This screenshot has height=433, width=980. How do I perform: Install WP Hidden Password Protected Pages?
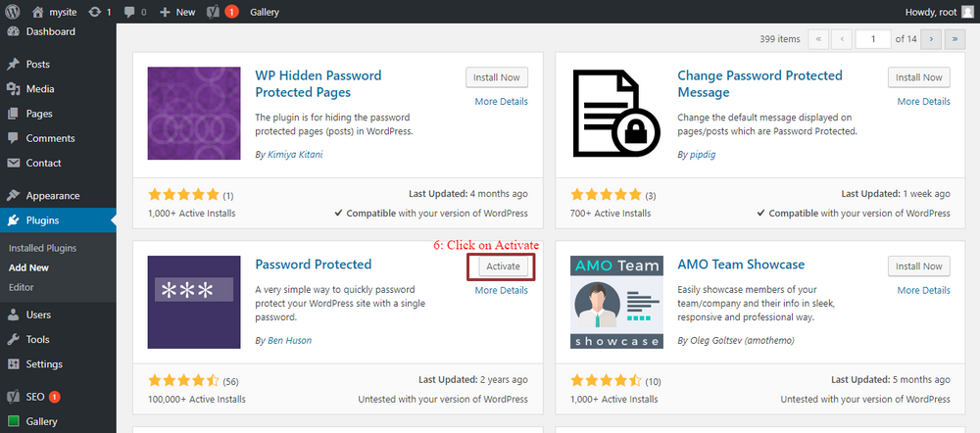click(497, 77)
